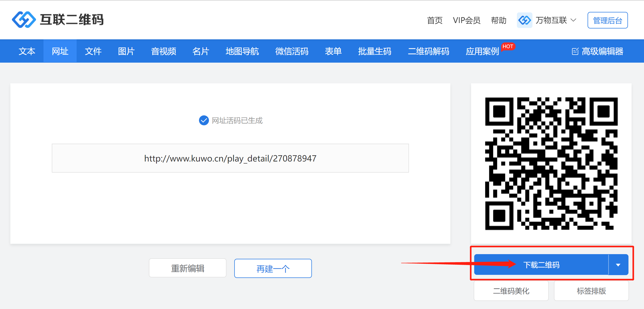Open the 标签排版 option
The image size is (644, 309).
point(591,291)
